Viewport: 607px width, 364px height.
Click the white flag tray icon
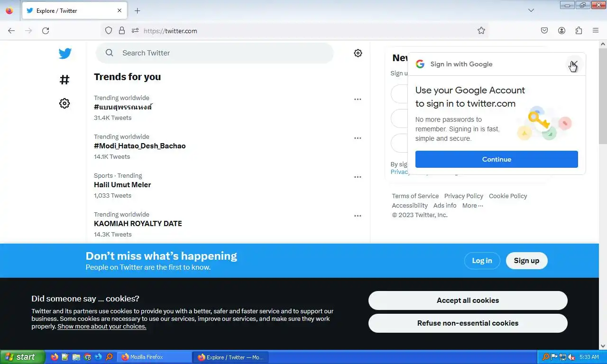coord(554,357)
